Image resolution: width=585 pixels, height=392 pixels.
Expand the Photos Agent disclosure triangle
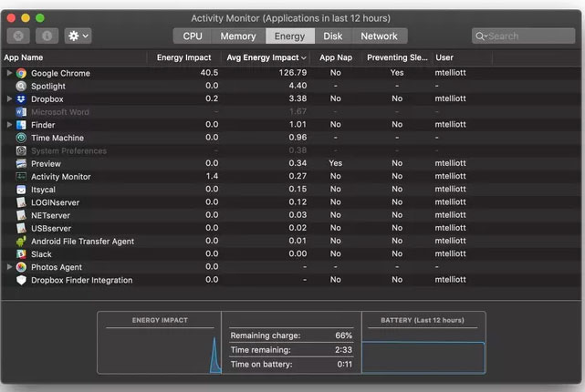(9, 267)
